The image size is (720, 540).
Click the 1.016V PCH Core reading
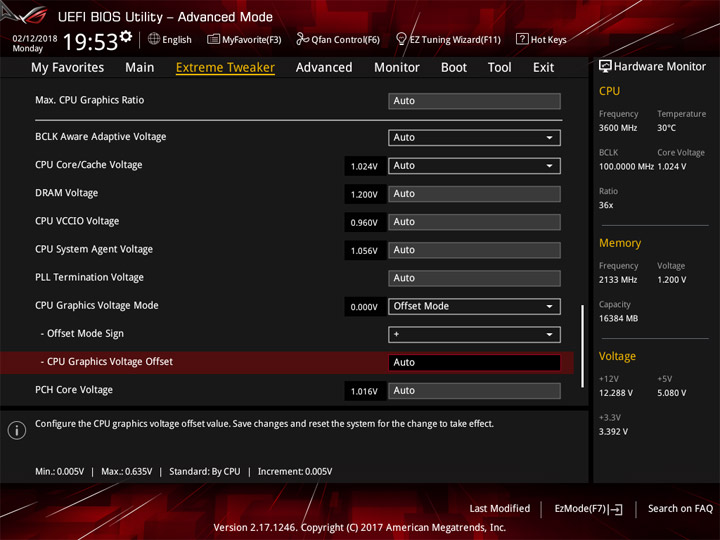point(365,391)
